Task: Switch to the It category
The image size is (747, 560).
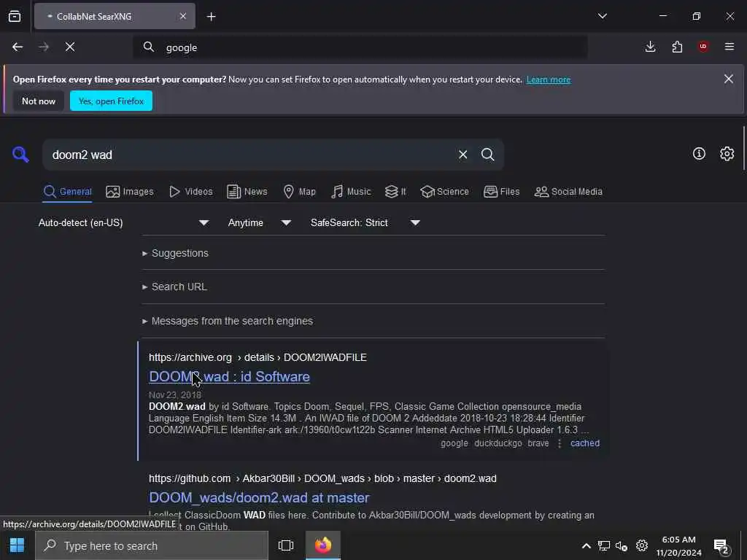Action: click(x=396, y=192)
